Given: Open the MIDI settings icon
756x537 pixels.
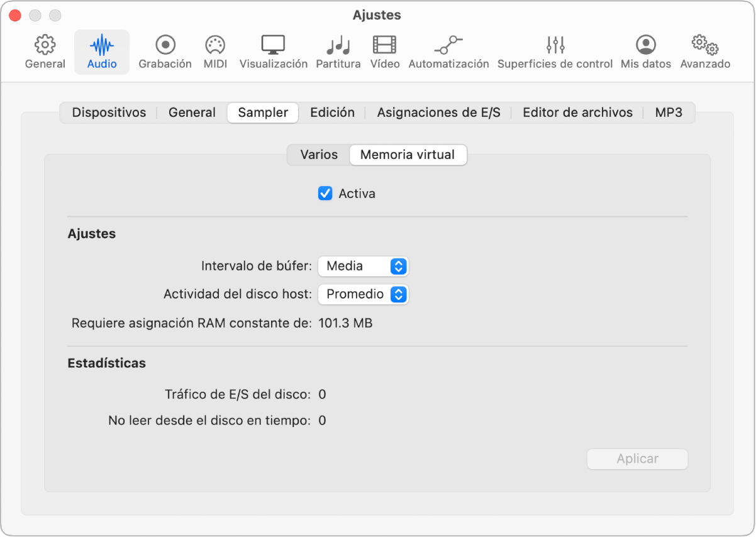Looking at the screenshot, I should (x=215, y=45).
